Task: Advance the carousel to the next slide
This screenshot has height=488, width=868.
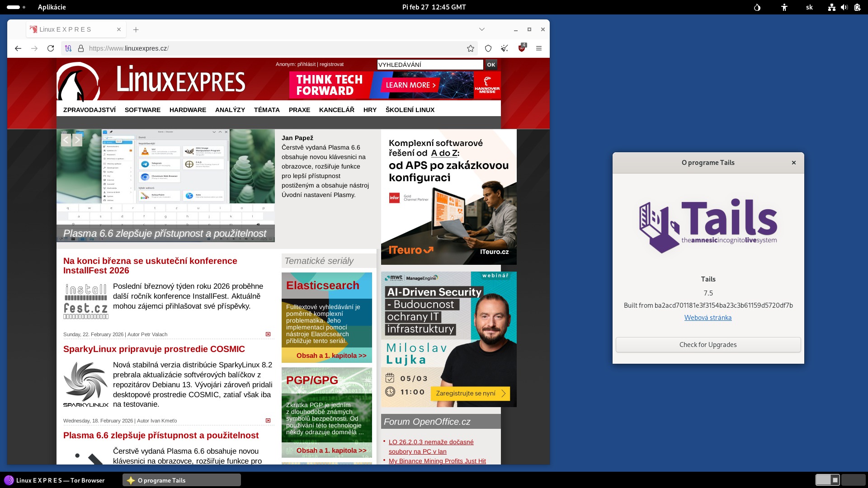Action: point(77,140)
